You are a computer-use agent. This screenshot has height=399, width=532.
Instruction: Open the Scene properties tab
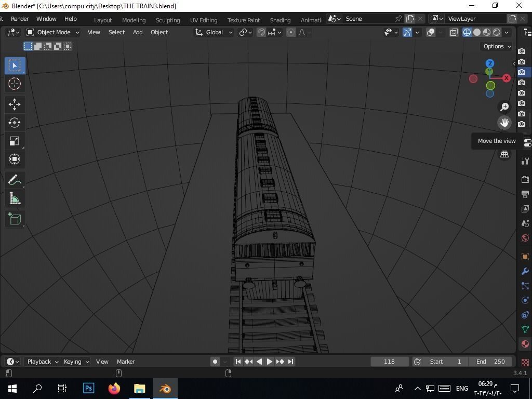coord(525,223)
